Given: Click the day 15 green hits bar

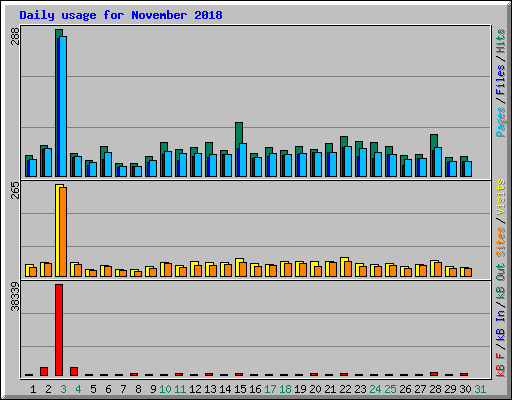Looking at the screenshot, I should coord(239,133).
